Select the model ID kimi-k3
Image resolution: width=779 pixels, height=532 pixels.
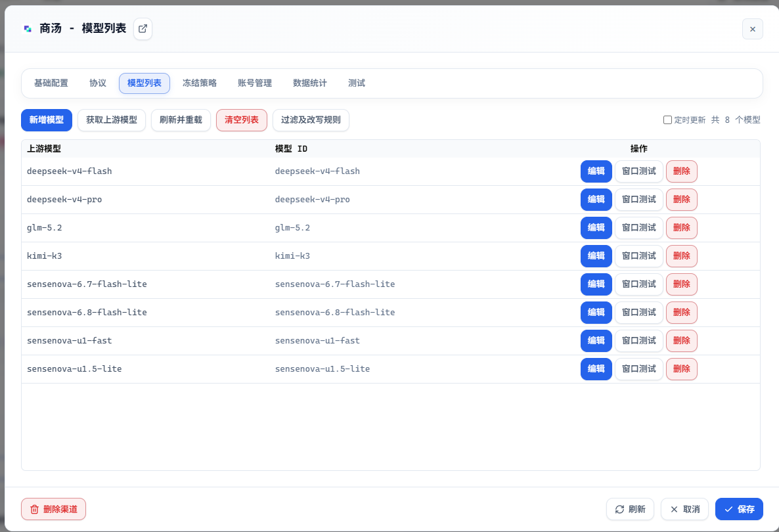click(x=293, y=256)
